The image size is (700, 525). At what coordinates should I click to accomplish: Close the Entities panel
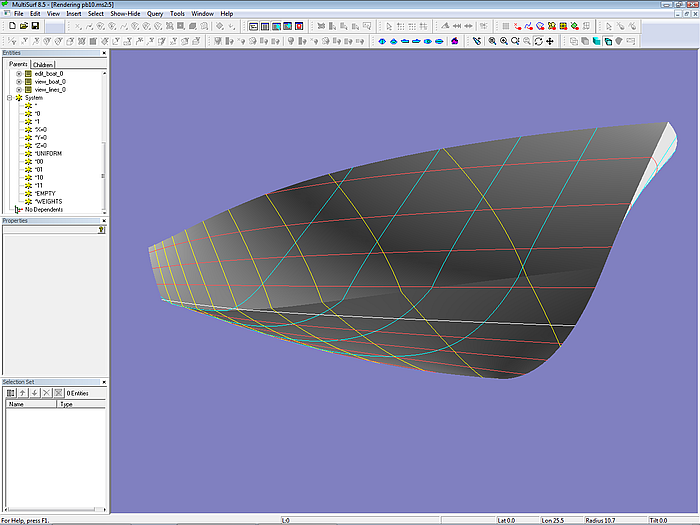click(105, 53)
